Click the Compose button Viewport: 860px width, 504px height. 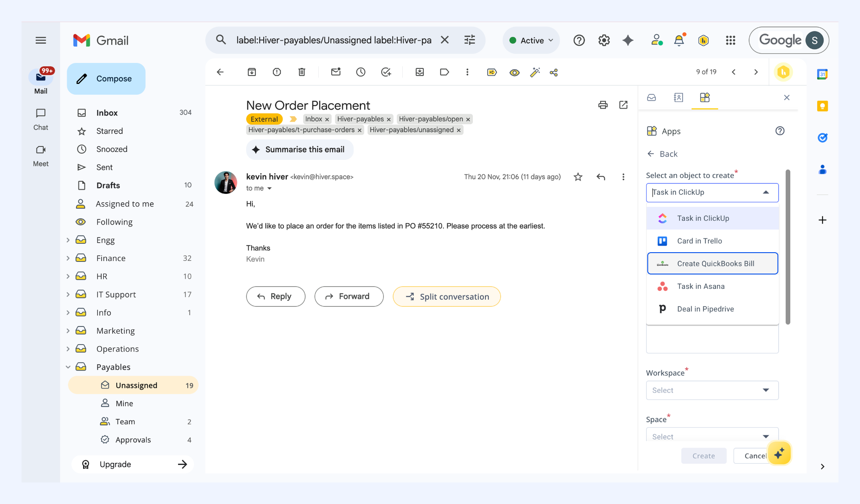(106, 79)
